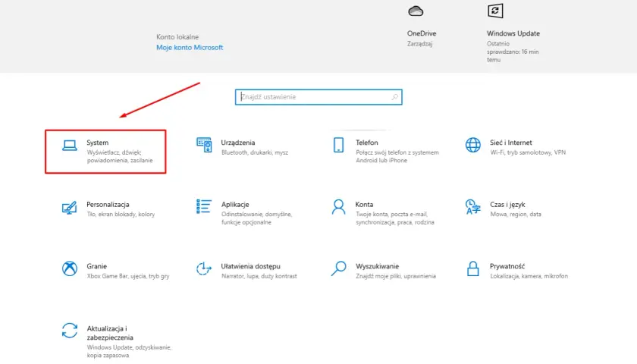Open the Granie Xbox icon
The image size is (637, 364).
coord(70,268)
